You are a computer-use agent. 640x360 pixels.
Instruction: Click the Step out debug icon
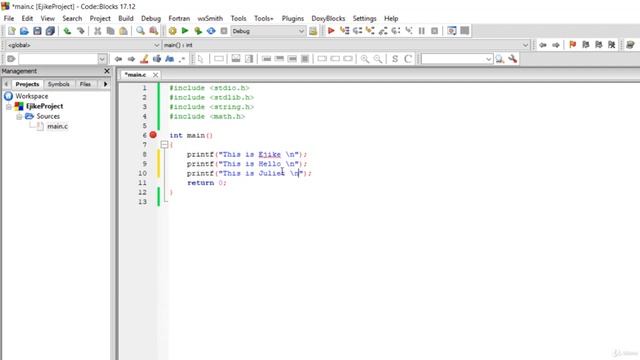coord(383,31)
